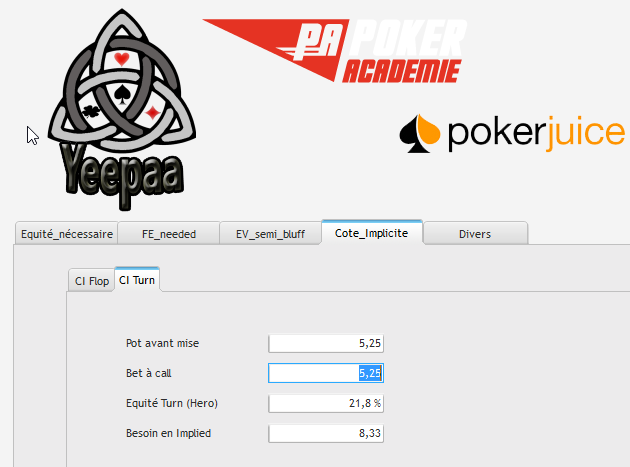Click the Pot avant mise input field
Image resolution: width=630 pixels, height=467 pixels.
click(x=326, y=343)
